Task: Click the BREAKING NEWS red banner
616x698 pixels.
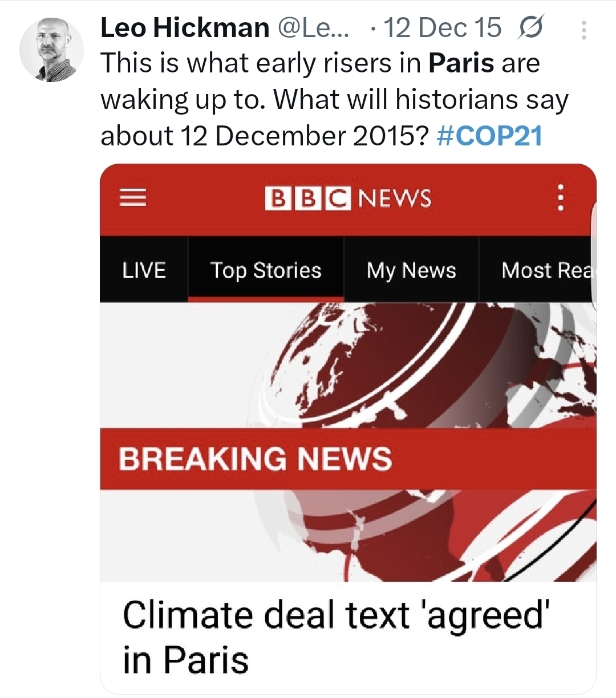Action: pos(348,459)
